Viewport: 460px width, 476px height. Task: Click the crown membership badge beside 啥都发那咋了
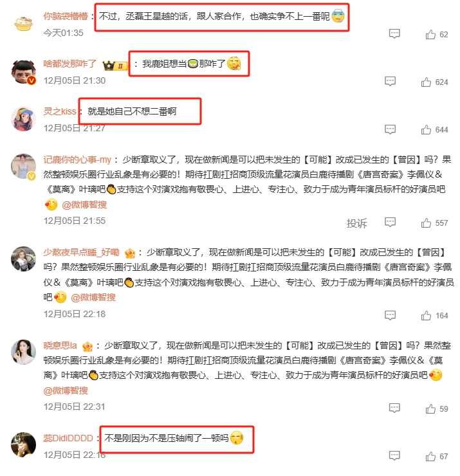115,65
